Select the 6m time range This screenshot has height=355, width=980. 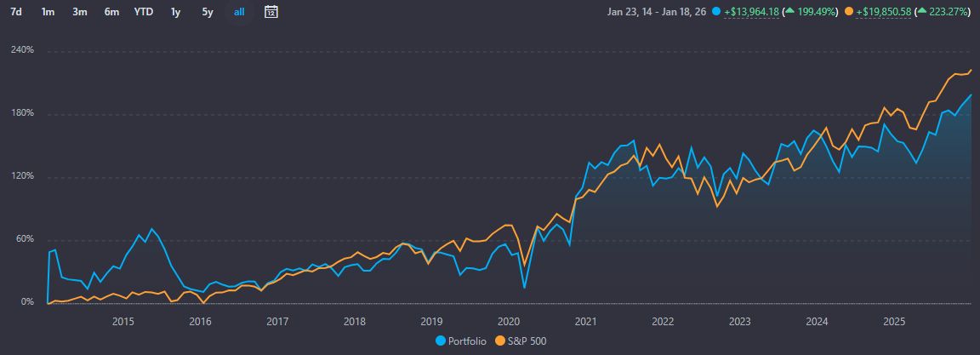click(x=111, y=12)
